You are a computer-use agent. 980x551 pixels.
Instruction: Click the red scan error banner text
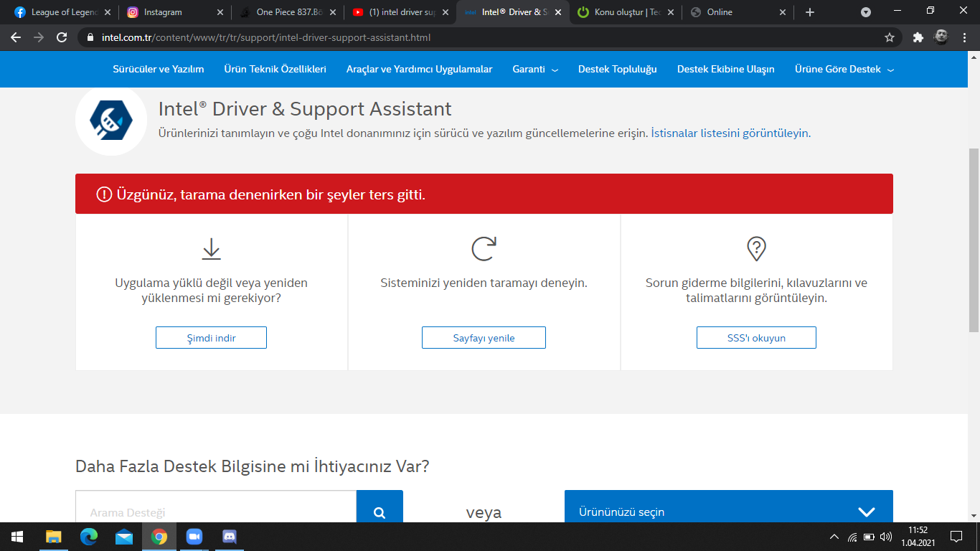[271, 194]
